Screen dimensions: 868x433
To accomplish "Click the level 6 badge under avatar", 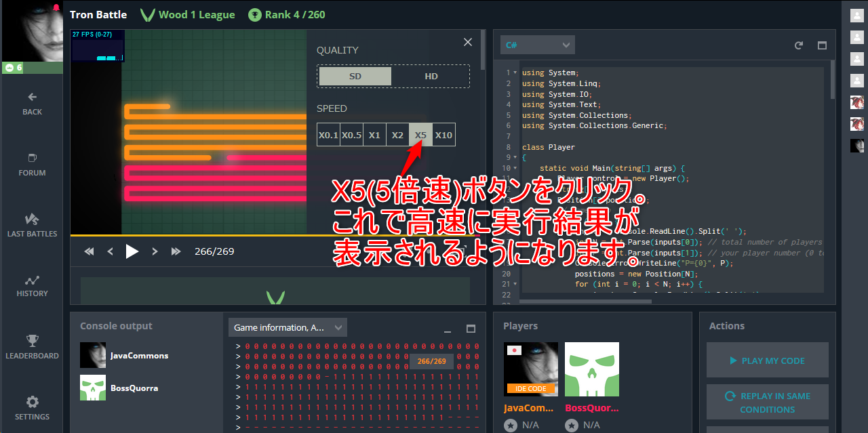I will (x=13, y=67).
